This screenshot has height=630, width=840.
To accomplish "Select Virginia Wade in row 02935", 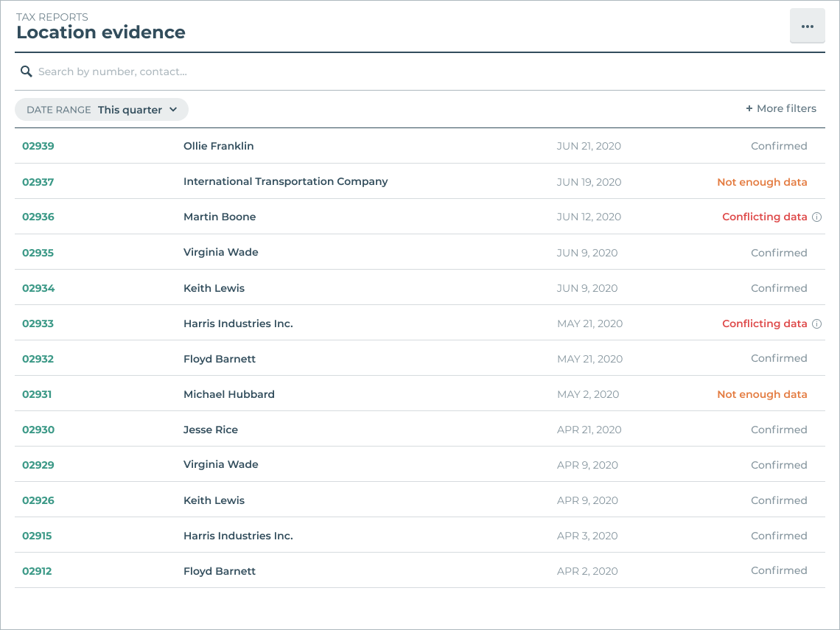I will pyautogui.click(x=221, y=252).
